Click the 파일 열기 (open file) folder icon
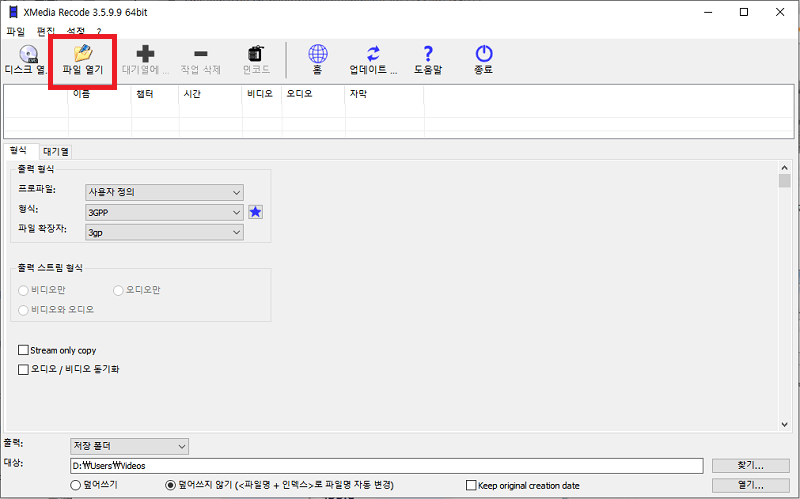The image size is (800, 499). tap(83, 54)
